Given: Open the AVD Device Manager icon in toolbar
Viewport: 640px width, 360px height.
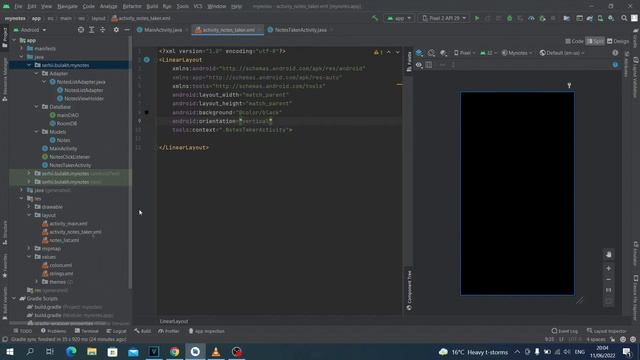Looking at the screenshot, I should tap(600, 18).
